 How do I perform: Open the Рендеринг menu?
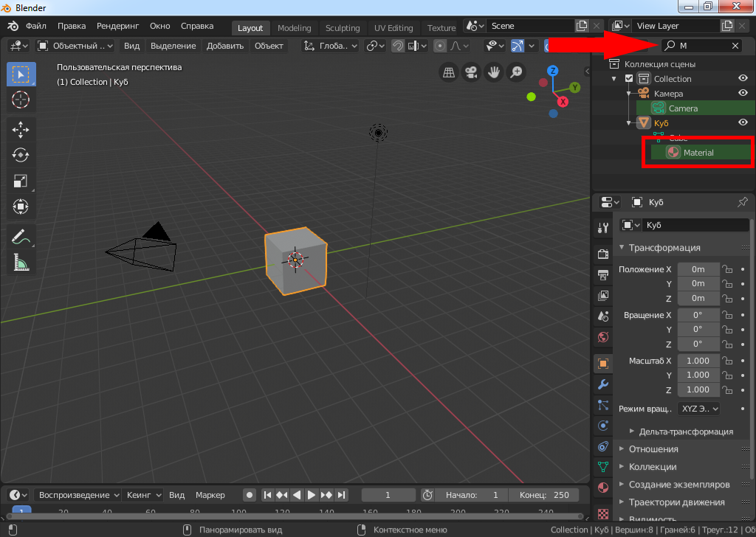(117, 26)
